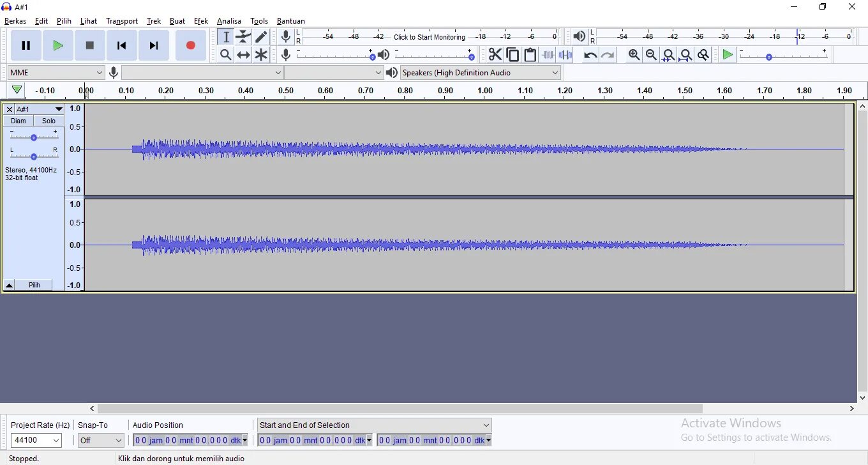
Task: Toggle the Diam (mute) button on track A#1
Action: (x=19, y=121)
